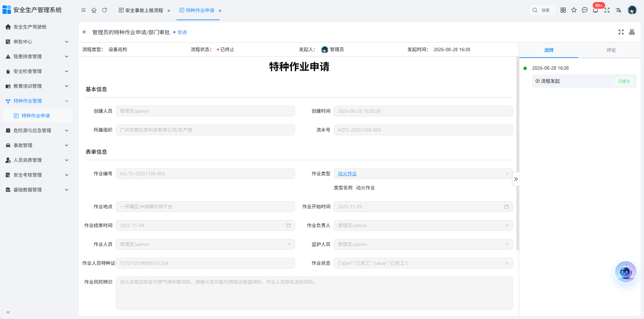Open notifications bell with 99+ badge

click(595, 10)
